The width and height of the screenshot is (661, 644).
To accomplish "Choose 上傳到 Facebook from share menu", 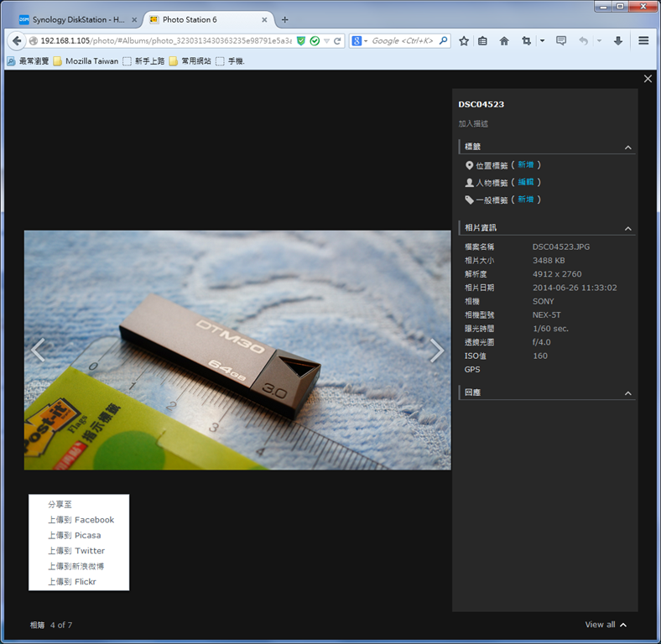I will click(x=81, y=520).
